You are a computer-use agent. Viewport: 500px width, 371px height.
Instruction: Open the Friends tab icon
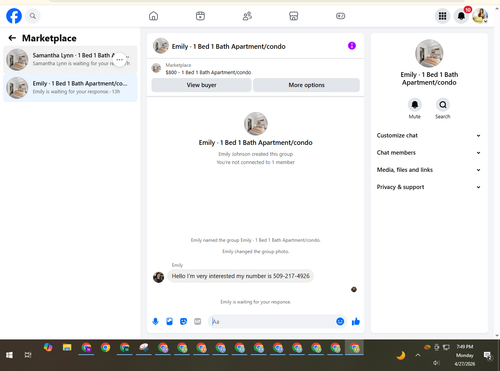247,16
